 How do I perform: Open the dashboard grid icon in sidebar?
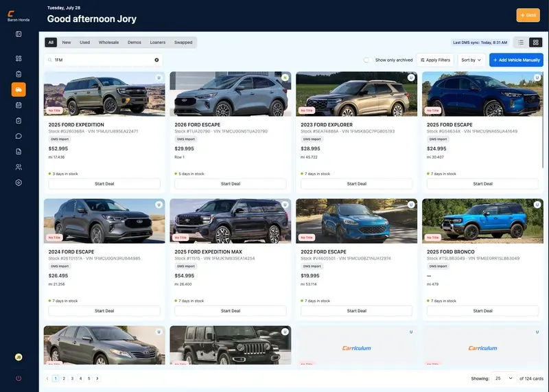pos(19,58)
